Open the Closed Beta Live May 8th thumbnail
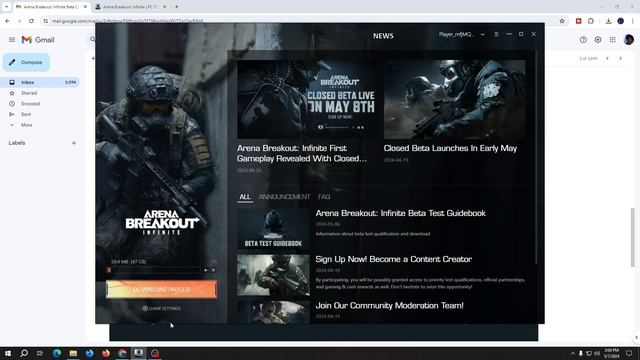This screenshot has height=360, width=640. [307, 99]
